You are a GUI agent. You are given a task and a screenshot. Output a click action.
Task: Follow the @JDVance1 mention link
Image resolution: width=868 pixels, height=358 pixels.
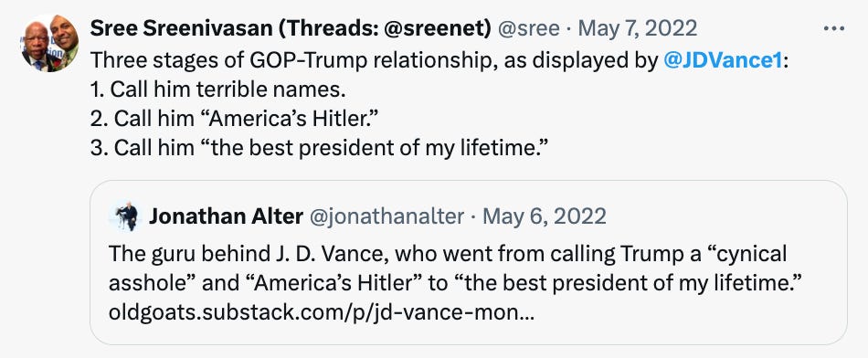[x=723, y=59]
